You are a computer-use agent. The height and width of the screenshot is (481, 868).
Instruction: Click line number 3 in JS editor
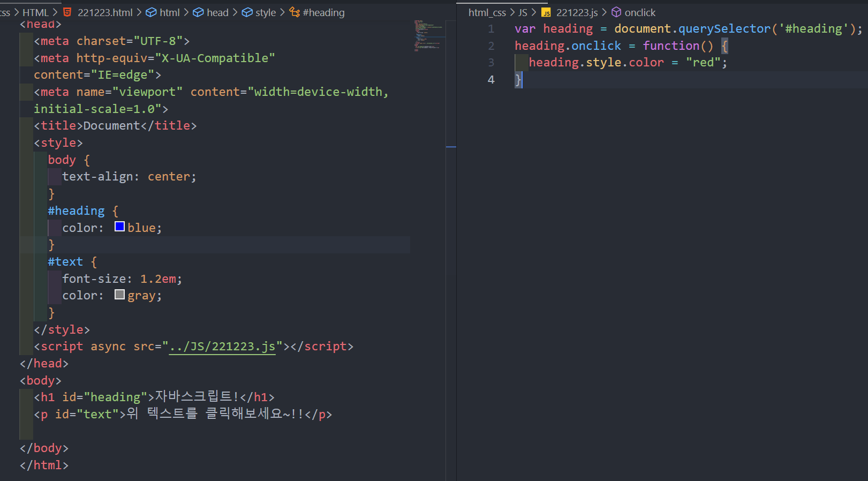[491, 63]
